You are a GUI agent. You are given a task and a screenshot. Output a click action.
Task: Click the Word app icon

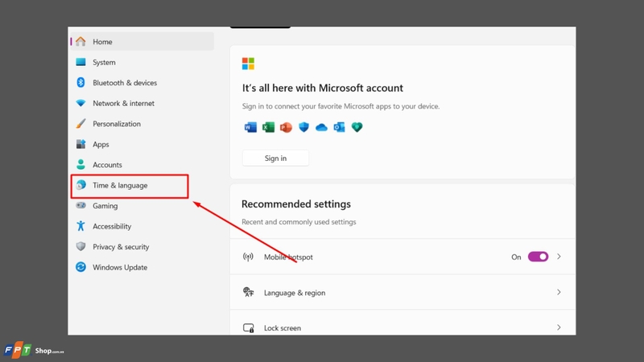coord(250,127)
